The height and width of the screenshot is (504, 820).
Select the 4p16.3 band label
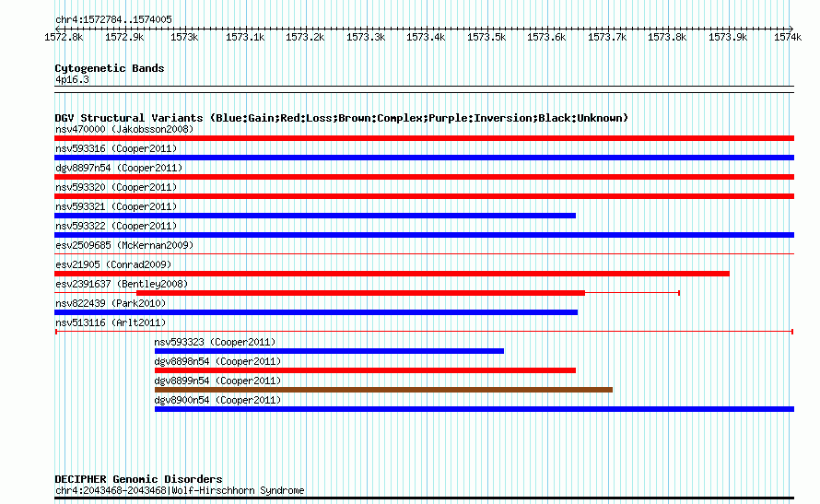pos(72,79)
